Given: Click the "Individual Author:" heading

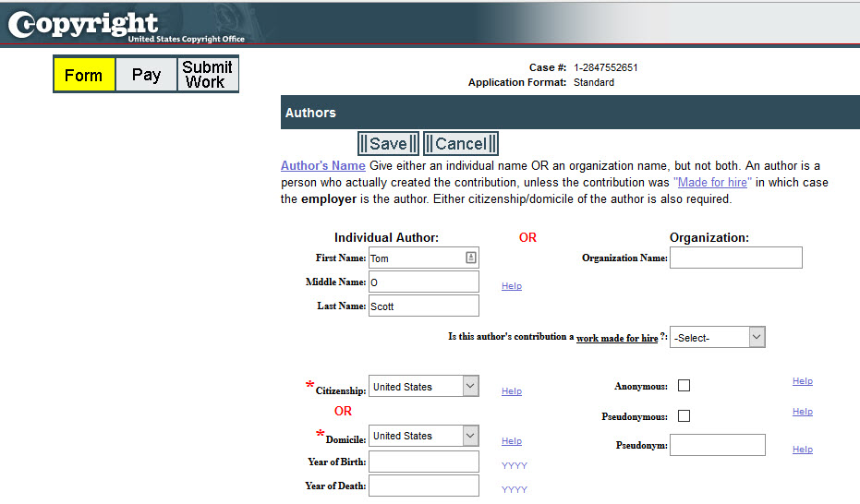Looking at the screenshot, I should point(387,238).
